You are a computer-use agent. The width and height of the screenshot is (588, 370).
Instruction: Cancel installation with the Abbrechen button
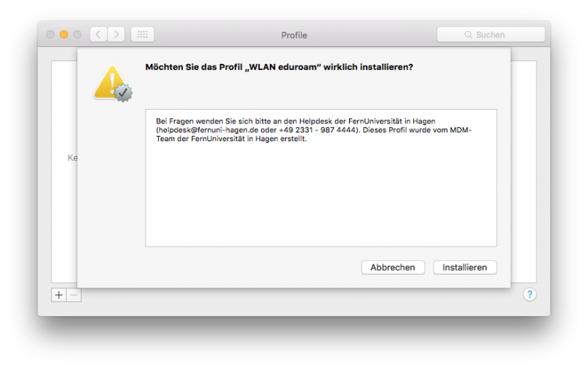coord(392,268)
